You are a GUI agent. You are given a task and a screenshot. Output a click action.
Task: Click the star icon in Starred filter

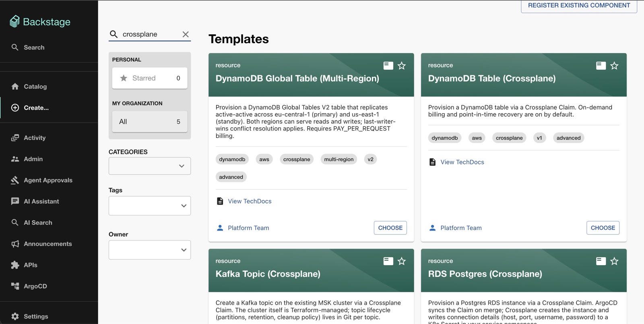click(x=124, y=78)
